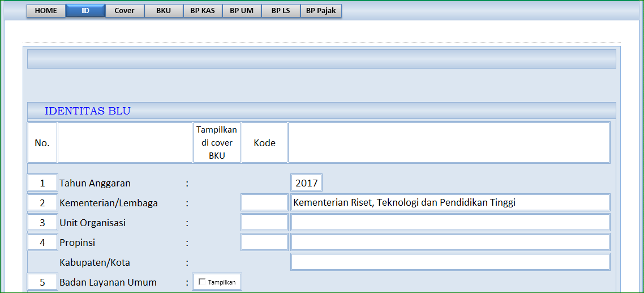Select row number 5 cell

click(x=42, y=282)
